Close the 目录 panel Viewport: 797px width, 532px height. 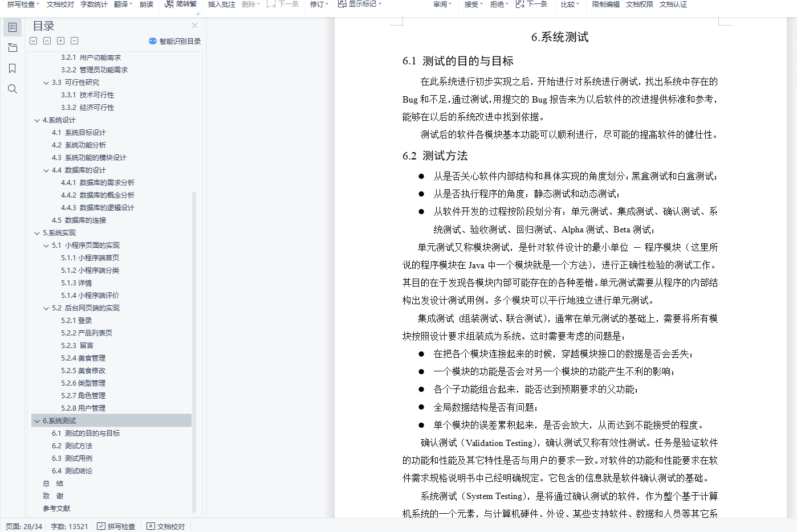(x=194, y=26)
